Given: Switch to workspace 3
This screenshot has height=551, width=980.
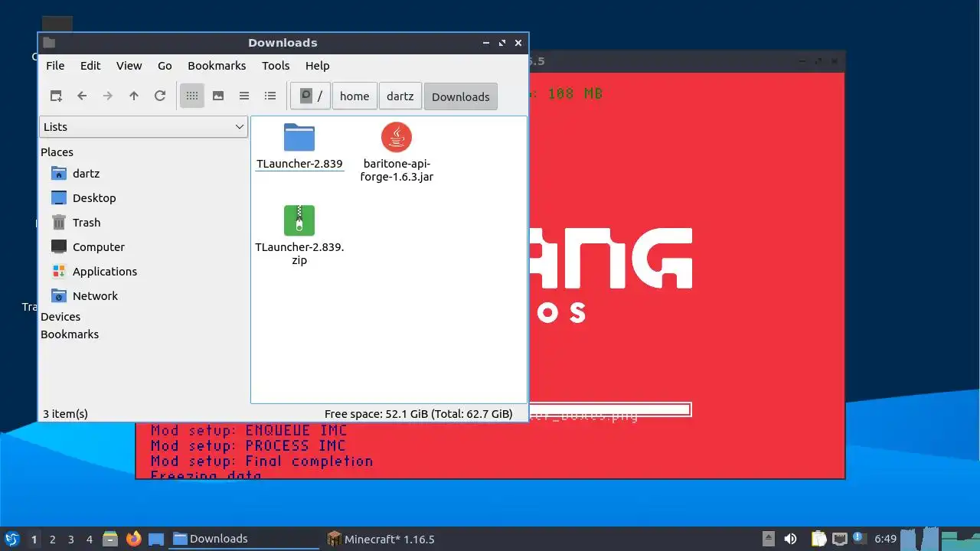Looking at the screenshot, I should (x=70, y=540).
